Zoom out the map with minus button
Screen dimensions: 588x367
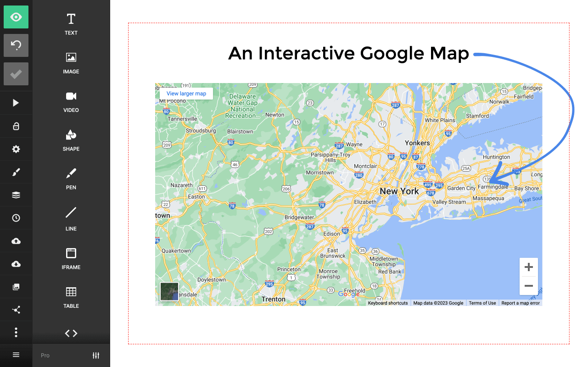[x=529, y=286]
